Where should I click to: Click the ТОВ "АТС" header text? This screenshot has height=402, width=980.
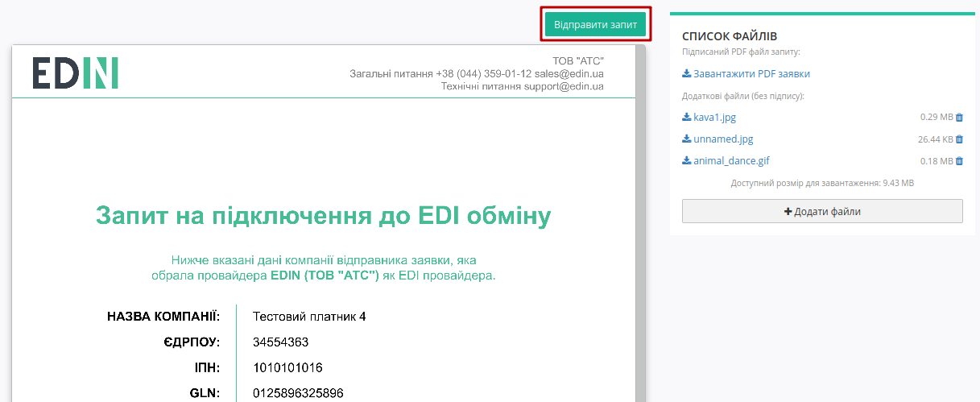pyautogui.click(x=578, y=61)
